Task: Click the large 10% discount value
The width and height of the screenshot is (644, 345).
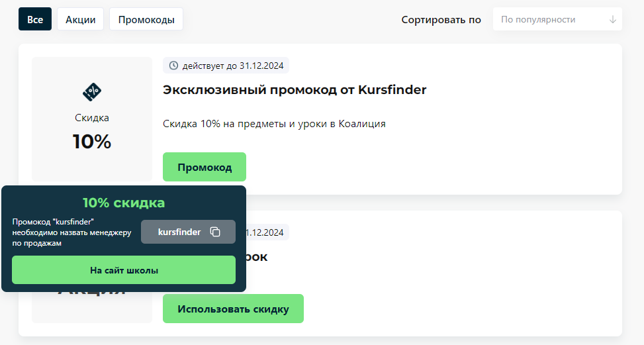Action: [x=91, y=142]
